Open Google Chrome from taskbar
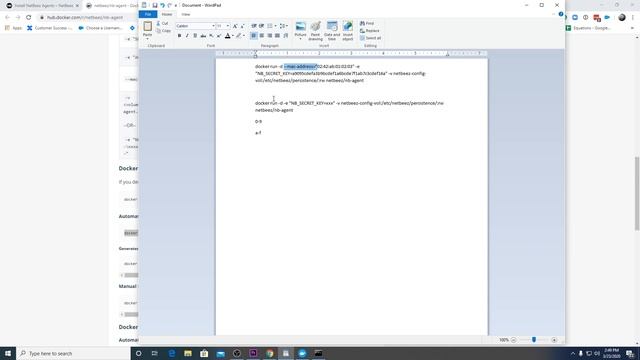 269,353
